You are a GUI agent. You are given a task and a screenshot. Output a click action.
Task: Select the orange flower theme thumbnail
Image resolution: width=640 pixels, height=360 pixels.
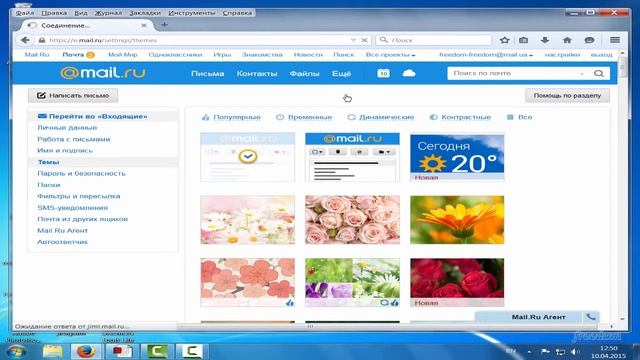pos(457,220)
